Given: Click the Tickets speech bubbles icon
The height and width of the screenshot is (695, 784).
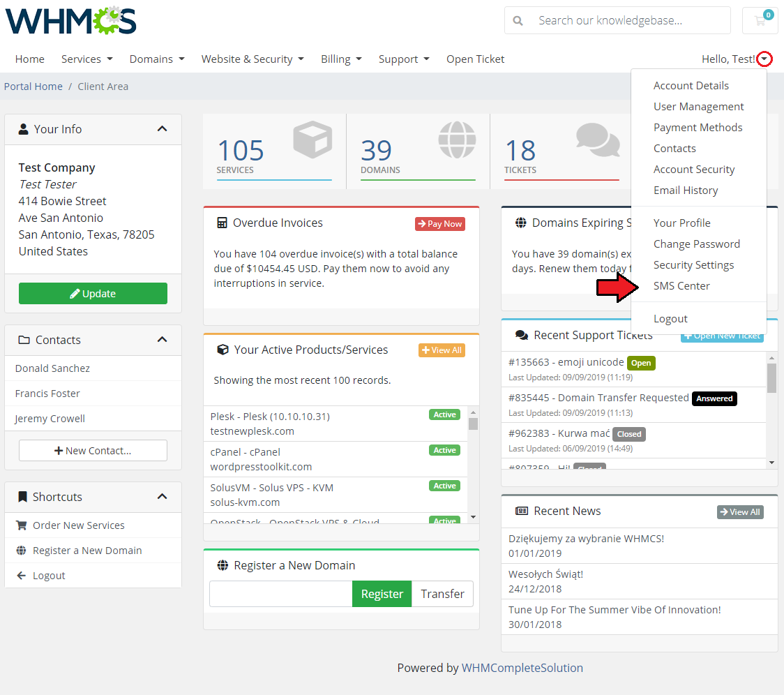Looking at the screenshot, I should (598, 140).
